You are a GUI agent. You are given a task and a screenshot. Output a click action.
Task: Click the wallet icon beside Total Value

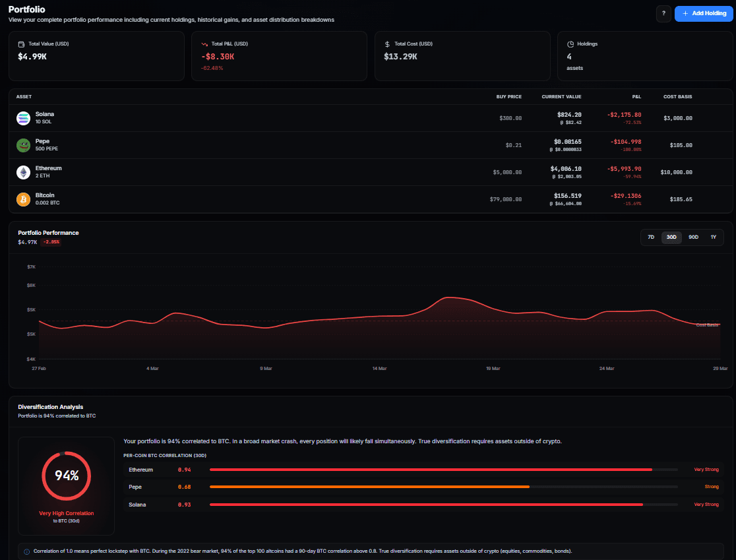[21, 44]
